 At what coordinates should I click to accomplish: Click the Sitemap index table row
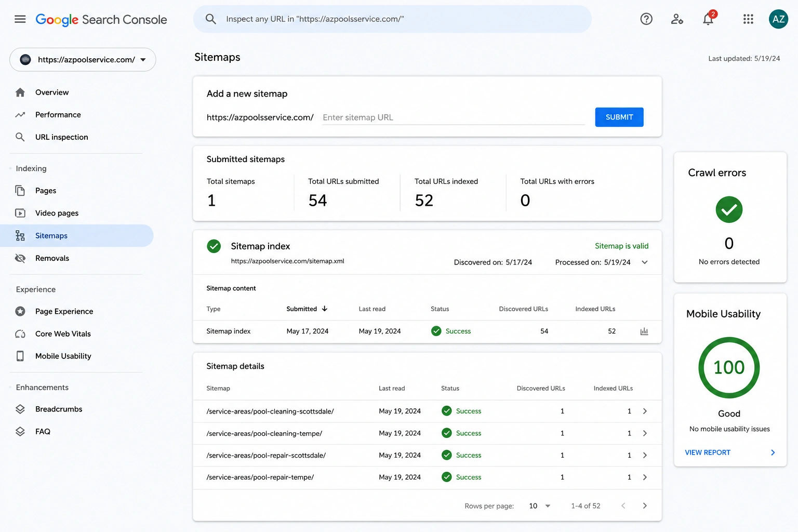pos(427,331)
